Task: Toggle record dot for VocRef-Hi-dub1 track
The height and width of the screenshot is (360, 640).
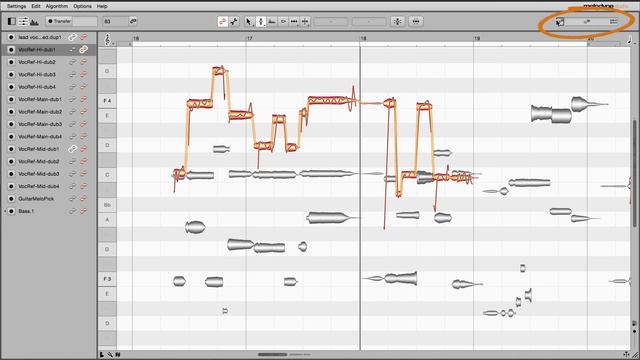Action: pyautogui.click(x=11, y=49)
